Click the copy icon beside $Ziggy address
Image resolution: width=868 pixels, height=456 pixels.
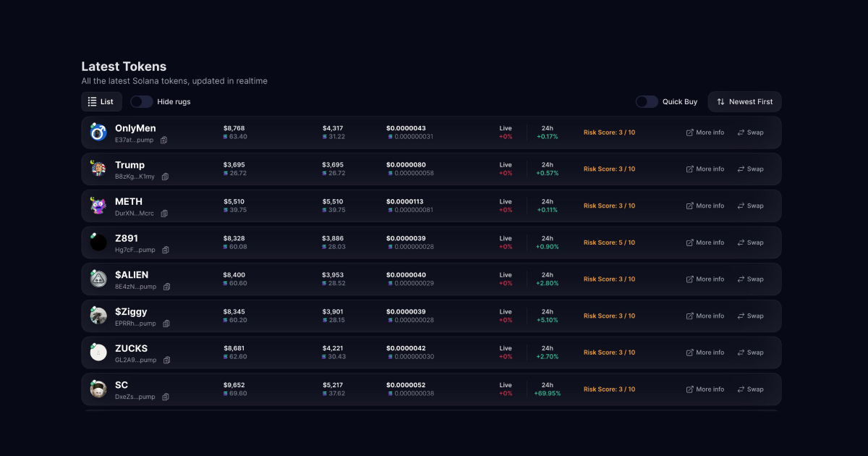tap(166, 324)
